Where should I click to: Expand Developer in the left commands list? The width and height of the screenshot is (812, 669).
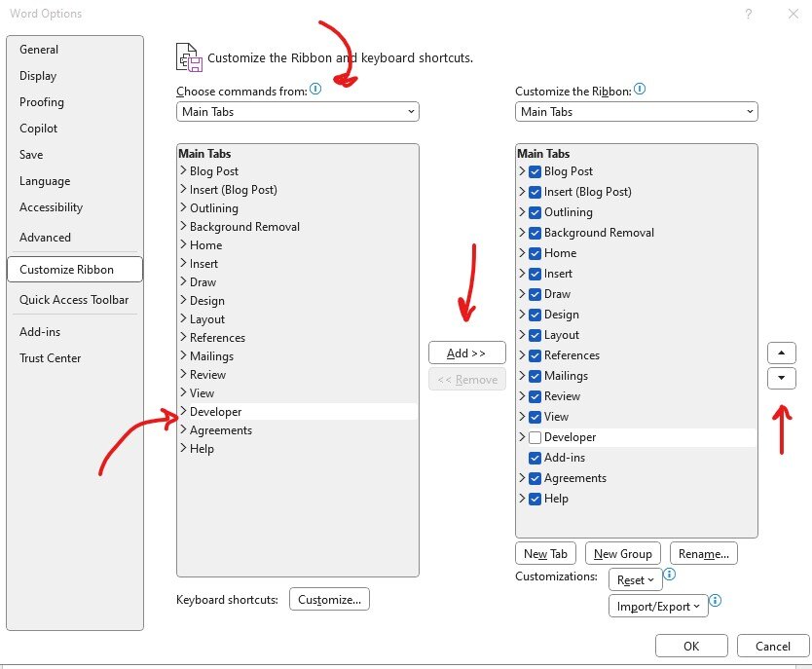(183, 411)
